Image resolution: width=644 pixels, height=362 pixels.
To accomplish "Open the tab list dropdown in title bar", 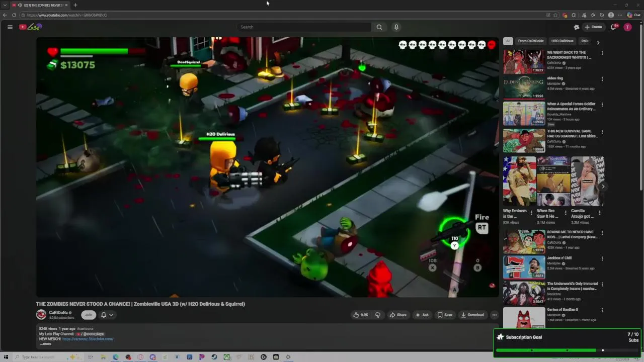I will 5,5.
